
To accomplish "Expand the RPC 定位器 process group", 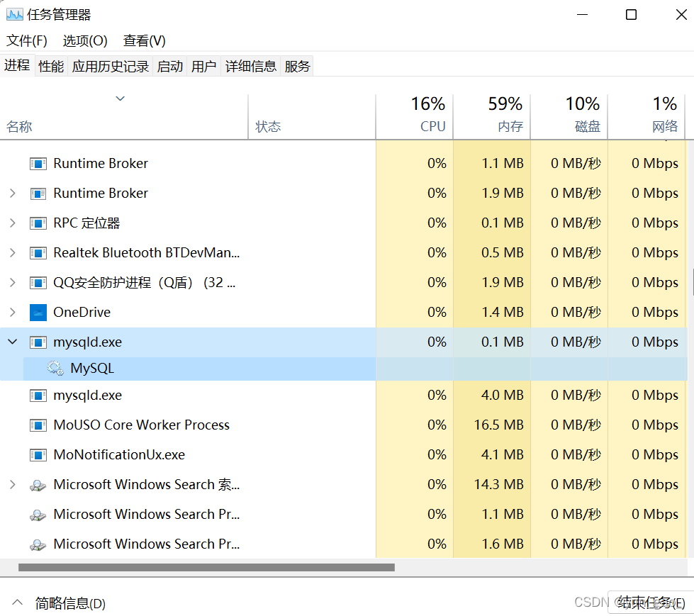I will click(13, 223).
